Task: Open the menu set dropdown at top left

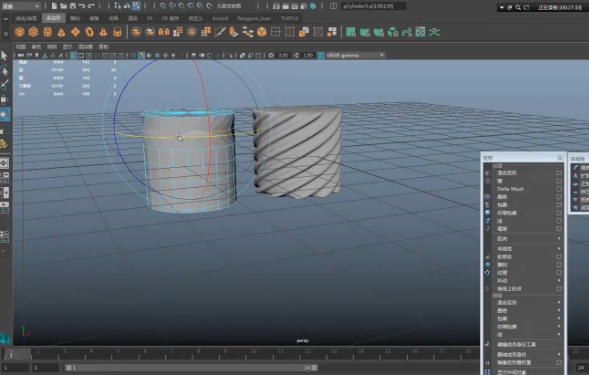Action: tap(21, 6)
